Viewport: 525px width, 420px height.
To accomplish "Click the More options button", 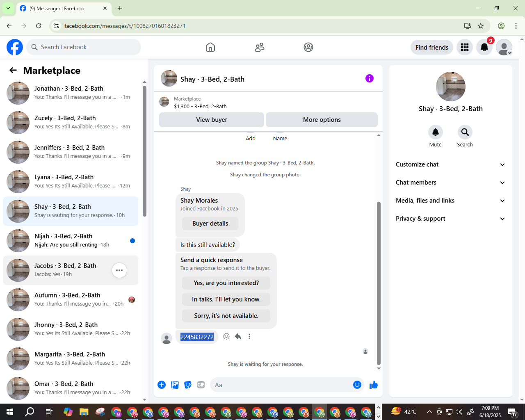I will (x=322, y=120).
